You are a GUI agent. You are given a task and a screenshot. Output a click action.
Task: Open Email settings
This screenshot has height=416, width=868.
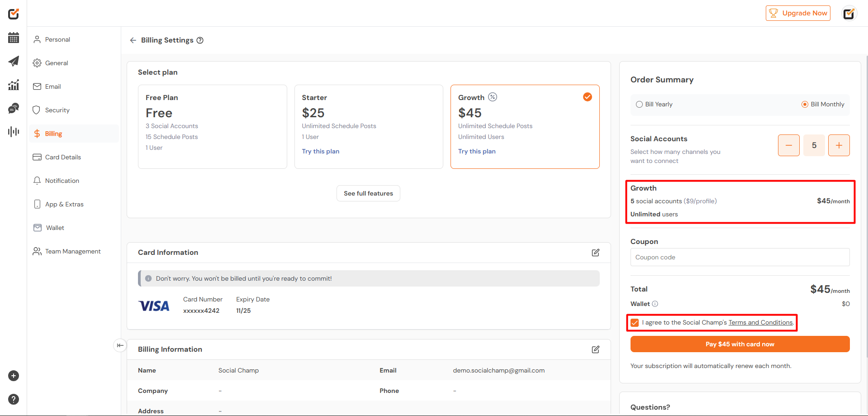point(74,86)
